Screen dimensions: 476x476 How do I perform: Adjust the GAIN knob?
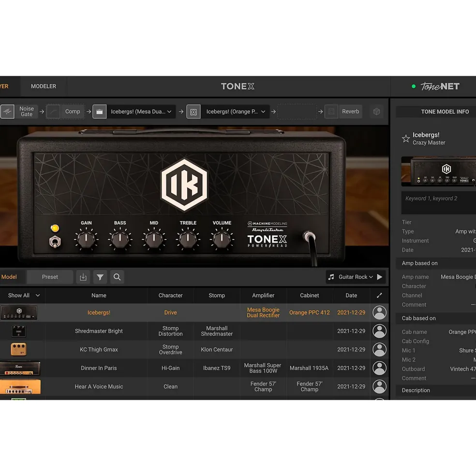coord(86,239)
